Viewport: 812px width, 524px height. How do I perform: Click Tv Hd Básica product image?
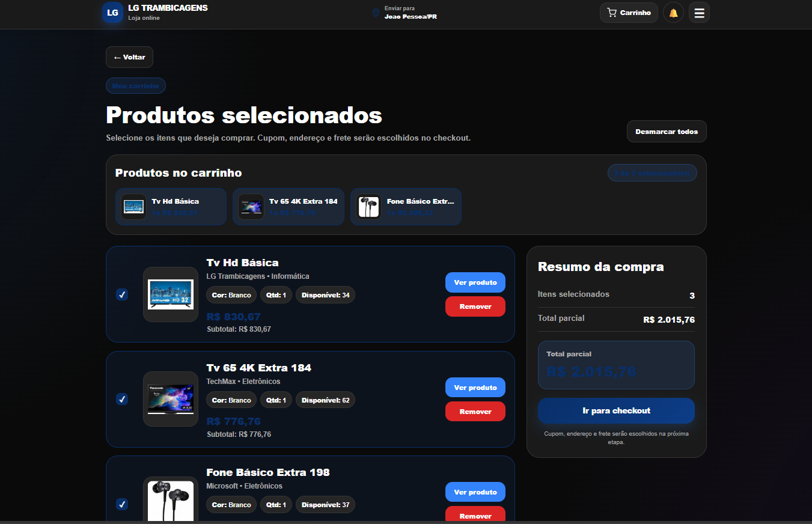(171, 294)
